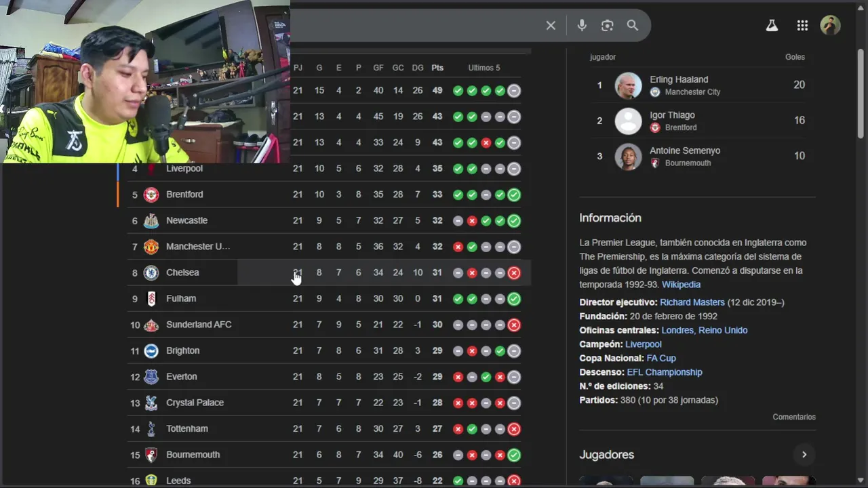This screenshot has width=868, height=488.
Task: Open the Liverpool row in standings
Action: coord(324,169)
